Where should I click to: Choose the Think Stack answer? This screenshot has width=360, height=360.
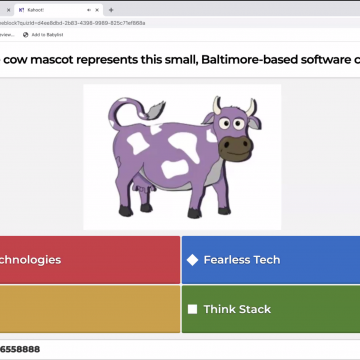point(271,309)
